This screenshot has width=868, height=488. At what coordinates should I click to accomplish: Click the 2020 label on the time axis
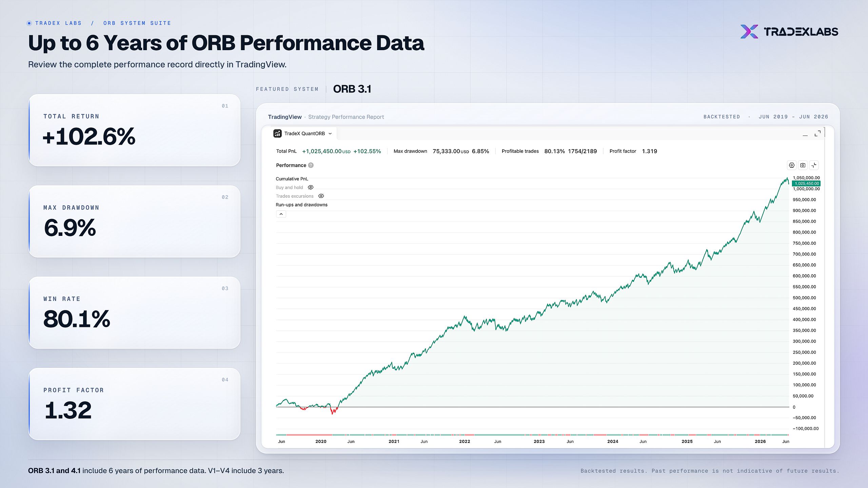click(321, 441)
